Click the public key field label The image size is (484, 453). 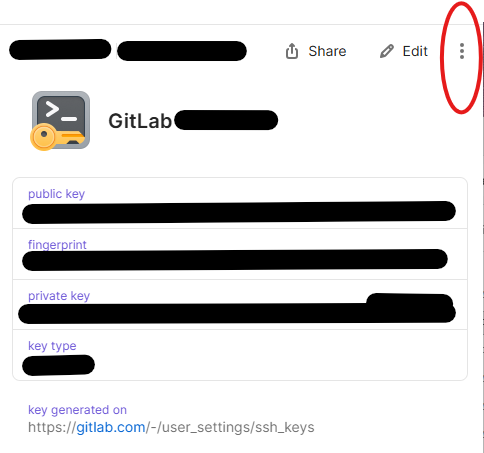click(x=56, y=194)
